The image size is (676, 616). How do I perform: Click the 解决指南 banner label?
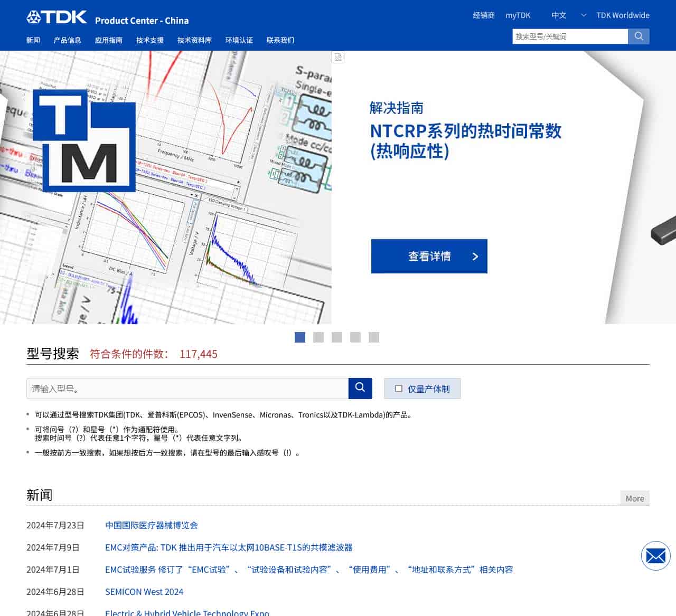click(x=397, y=108)
